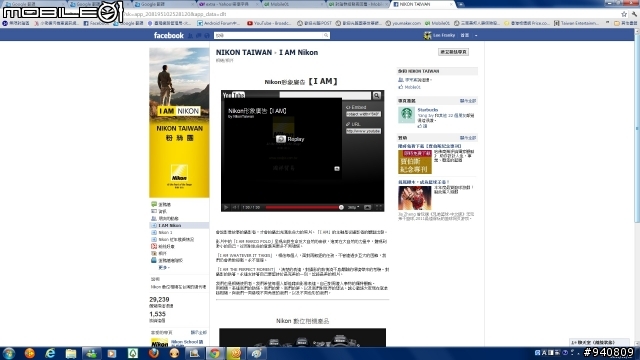640x360 pixels.
Task: Click the small icon at video lower right
Action: pyautogui.click(x=337, y=168)
